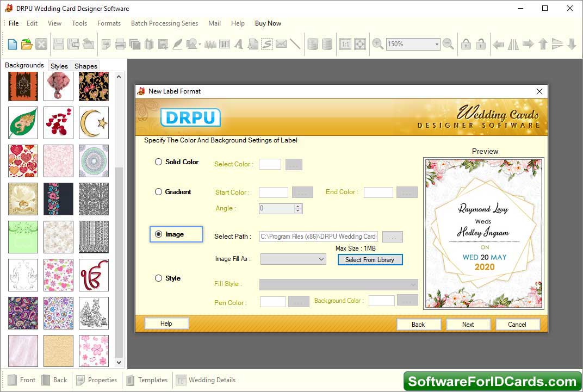
Task: Click the Cancel button
Action: click(x=517, y=325)
